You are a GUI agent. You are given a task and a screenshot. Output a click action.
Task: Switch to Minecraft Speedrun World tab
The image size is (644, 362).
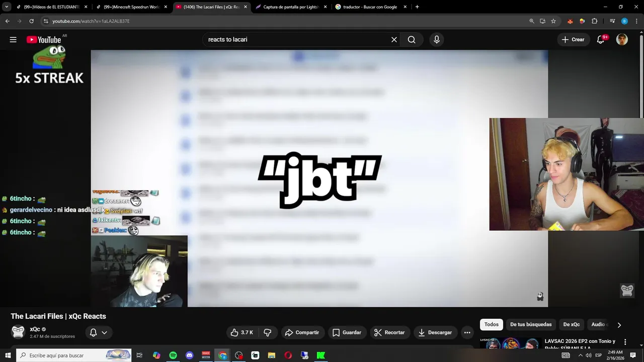pyautogui.click(x=131, y=7)
